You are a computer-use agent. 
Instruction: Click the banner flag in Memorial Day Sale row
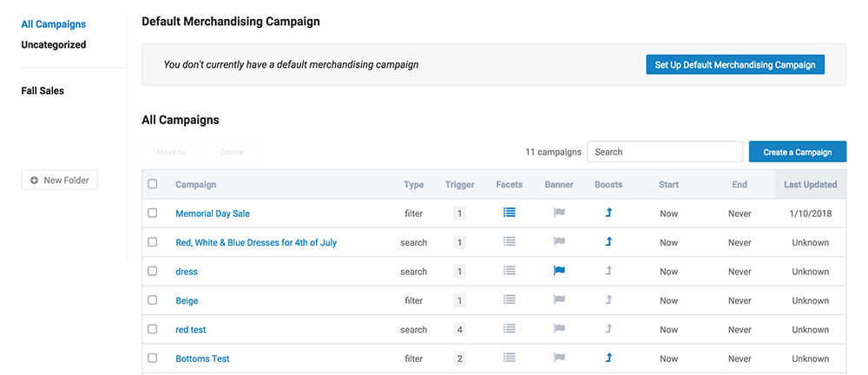tap(559, 213)
